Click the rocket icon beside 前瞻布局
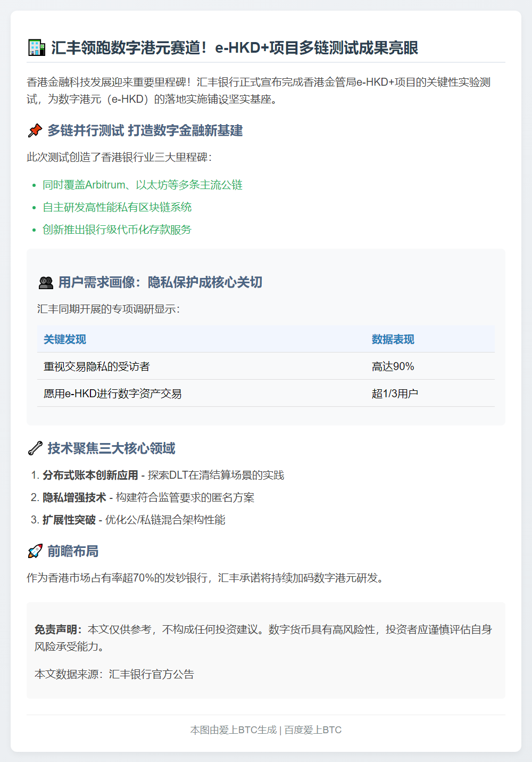The width and height of the screenshot is (532, 762). click(35, 551)
